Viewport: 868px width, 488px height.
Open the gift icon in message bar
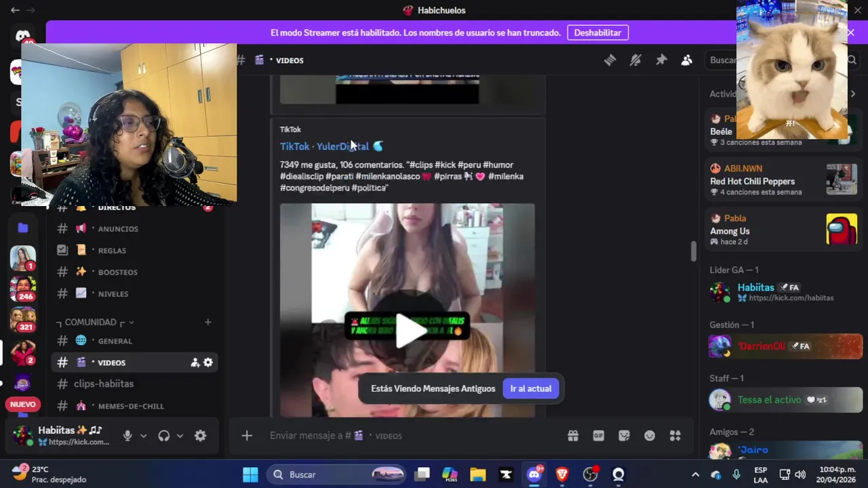click(x=573, y=436)
